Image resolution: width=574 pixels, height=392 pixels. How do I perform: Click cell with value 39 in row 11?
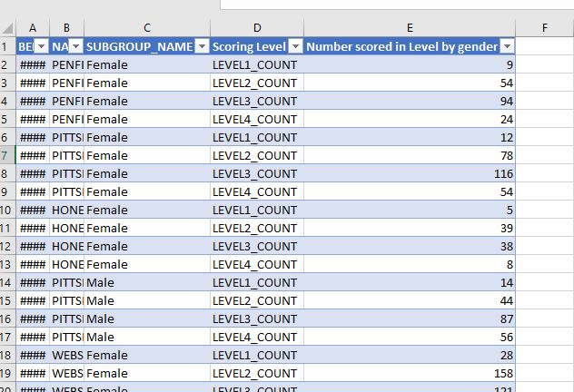click(x=410, y=228)
